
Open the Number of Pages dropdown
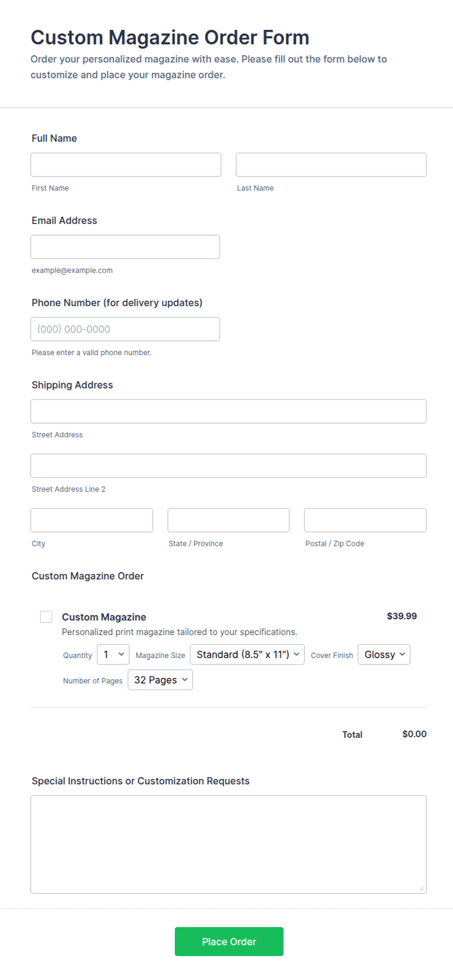(160, 680)
